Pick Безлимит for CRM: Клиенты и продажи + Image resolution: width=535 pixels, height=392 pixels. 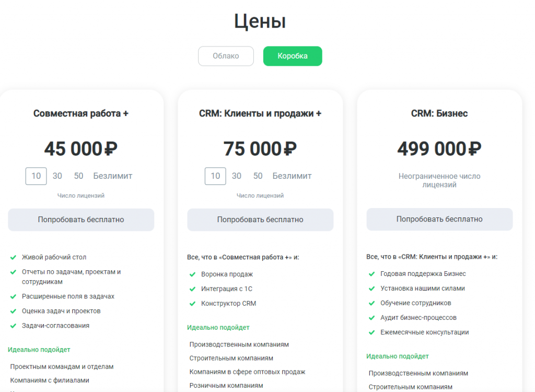pyautogui.click(x=292, y=176)
